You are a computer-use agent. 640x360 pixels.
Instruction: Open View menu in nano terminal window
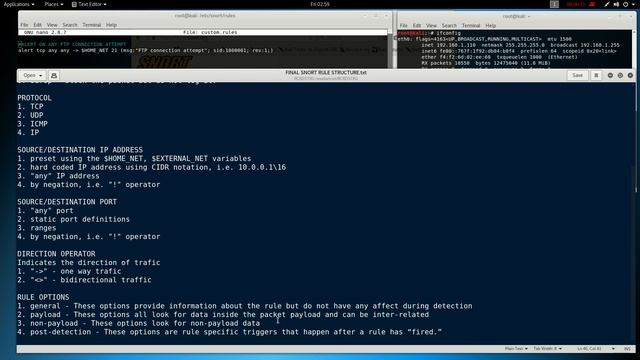pyautogui.click(x=52, y=25)
